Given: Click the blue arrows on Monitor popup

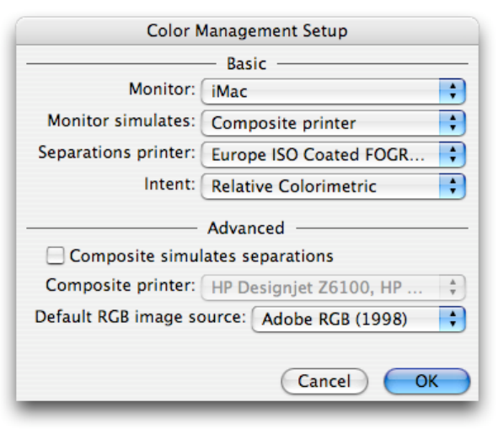Looking at the screenshot, I should (x=453, y=92).
